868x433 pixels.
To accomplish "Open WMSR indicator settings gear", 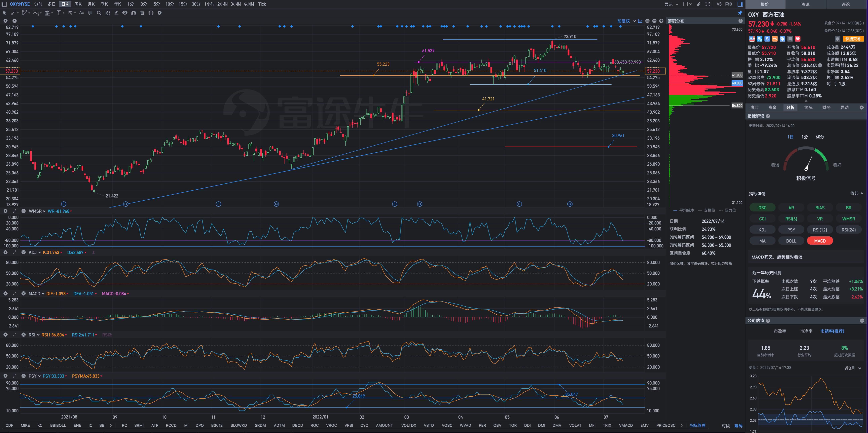I will click(x=5, y=211).
